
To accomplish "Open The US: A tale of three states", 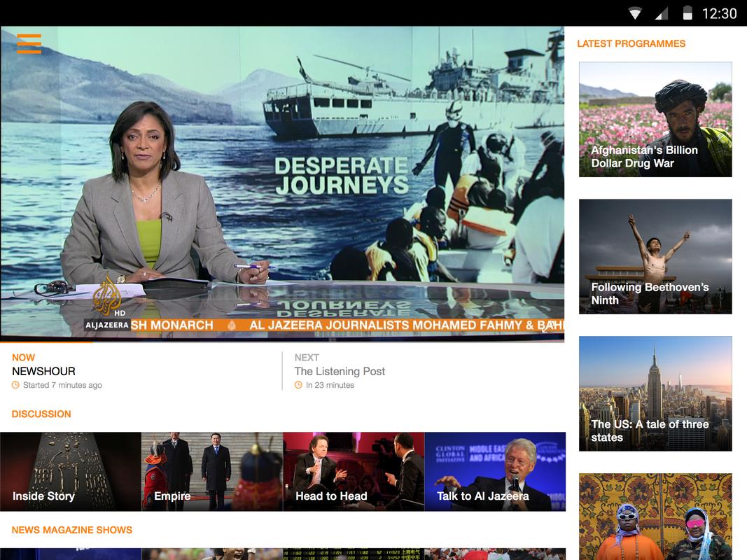I will point(655,393).
